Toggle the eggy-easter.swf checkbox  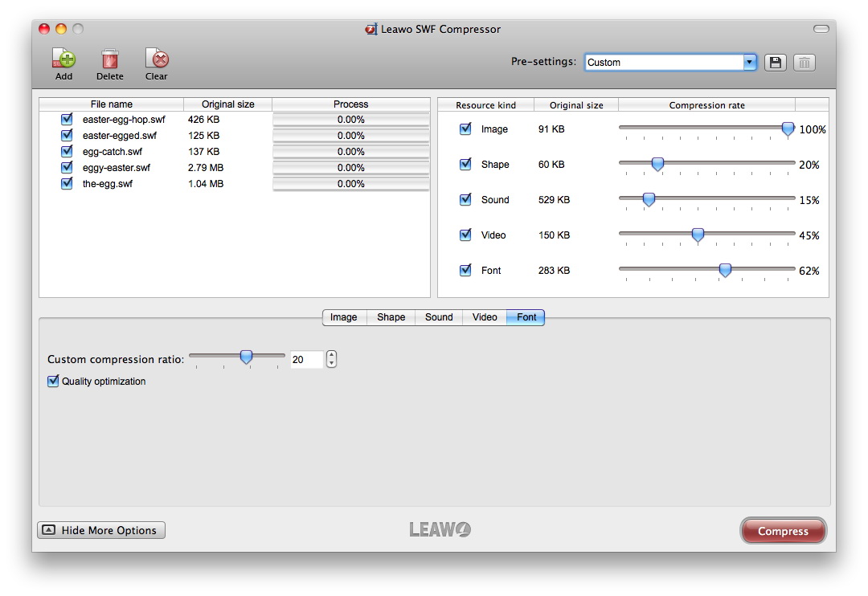[67, 167]
